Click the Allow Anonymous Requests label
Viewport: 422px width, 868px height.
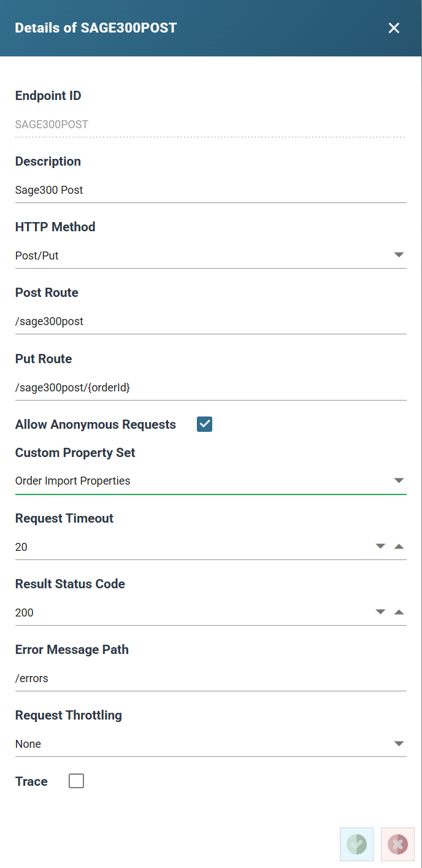pos(96,424)
